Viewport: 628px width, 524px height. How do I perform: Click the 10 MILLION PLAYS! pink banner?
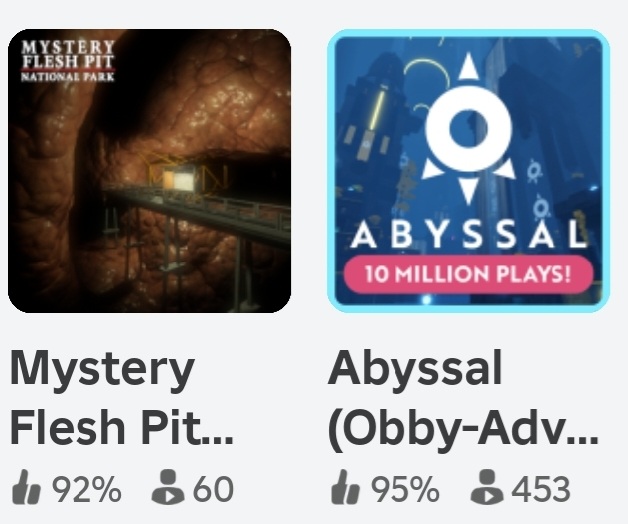[x=468, y=274]
